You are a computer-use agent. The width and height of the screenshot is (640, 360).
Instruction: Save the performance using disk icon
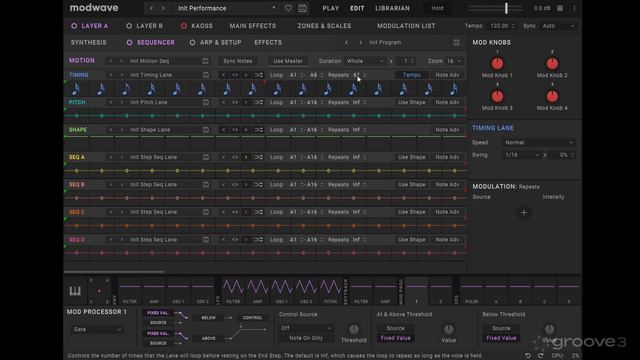(302, 8)
